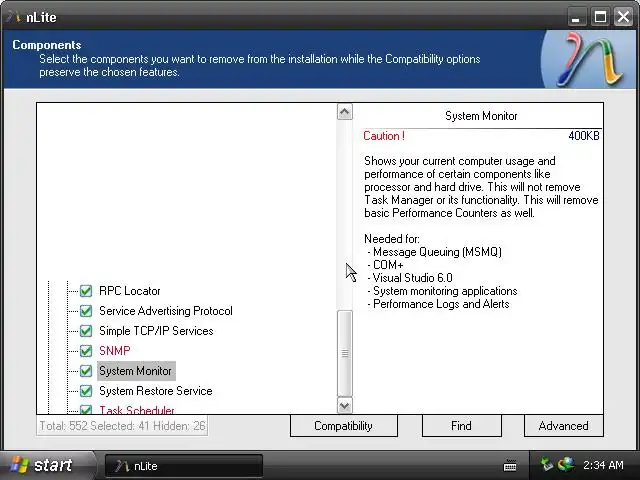Minimize the nLite window
The height and width of the screenshot is (480, 640).
(576, 17)
